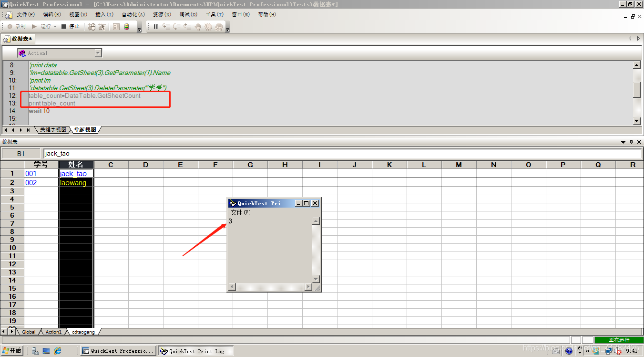Open the small arrow beside 运行
644x357 pixels.
(x=55, y=27)
